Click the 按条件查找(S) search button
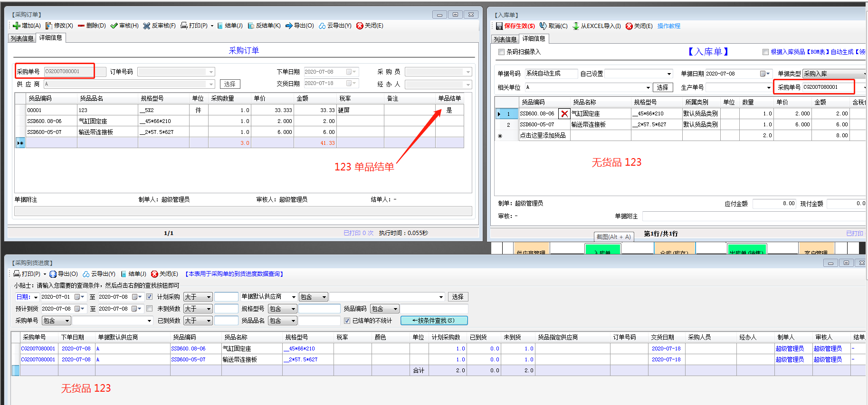 tap(434, 320)
